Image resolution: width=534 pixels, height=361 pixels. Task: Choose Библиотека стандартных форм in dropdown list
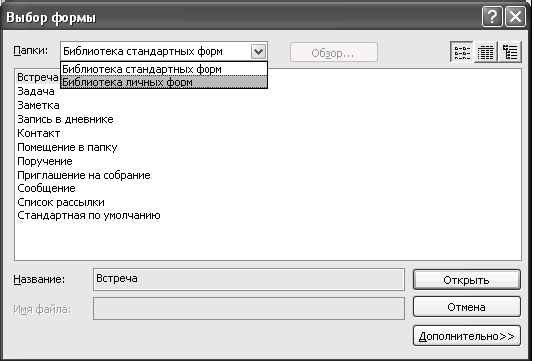tap(164, 69)
